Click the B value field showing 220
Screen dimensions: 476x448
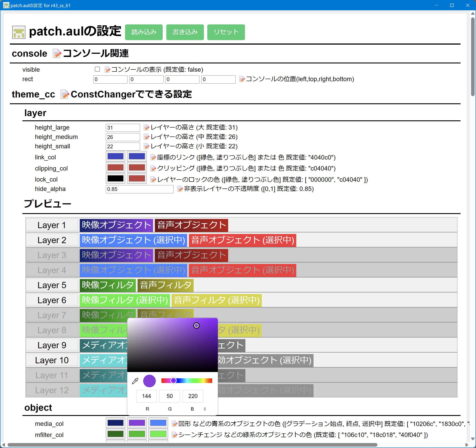pos(193,396)
